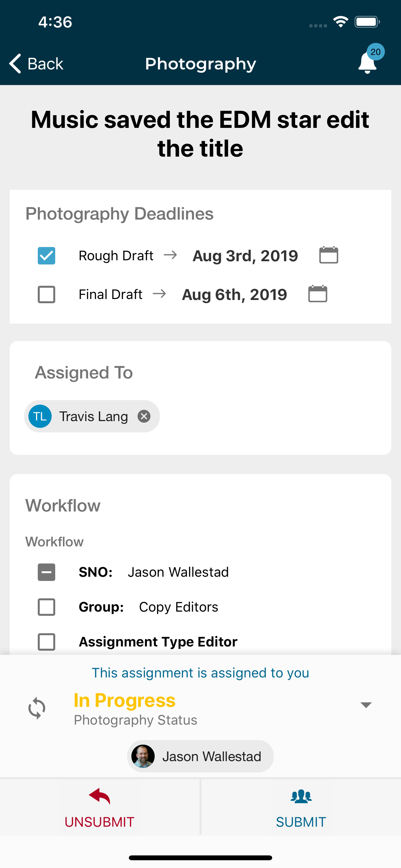Tap the refresh status sync icon
The height and width of the screenshot is (868, 401).
coord(37,708)
